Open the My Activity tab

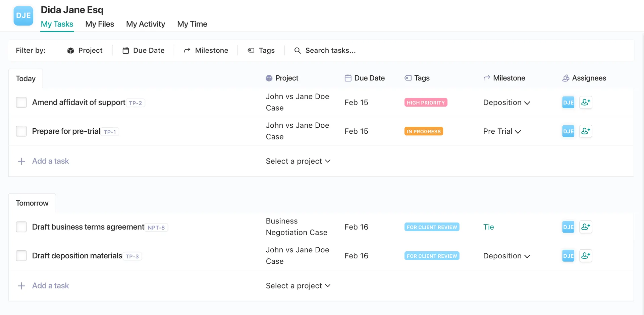[x=146, y=24]
